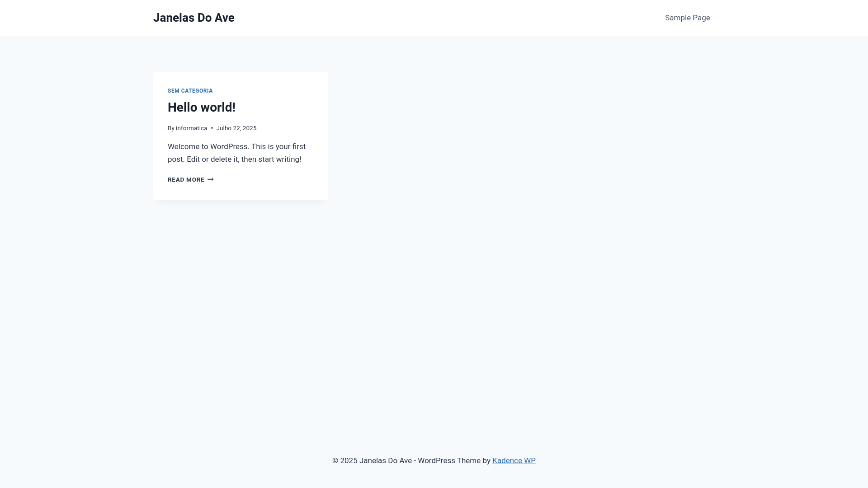Click the Welcome to WordPress excerpt text
Image resolution: width=868 pixels, height=488 pixels.
pyautogui.click(x=236, y=153)
